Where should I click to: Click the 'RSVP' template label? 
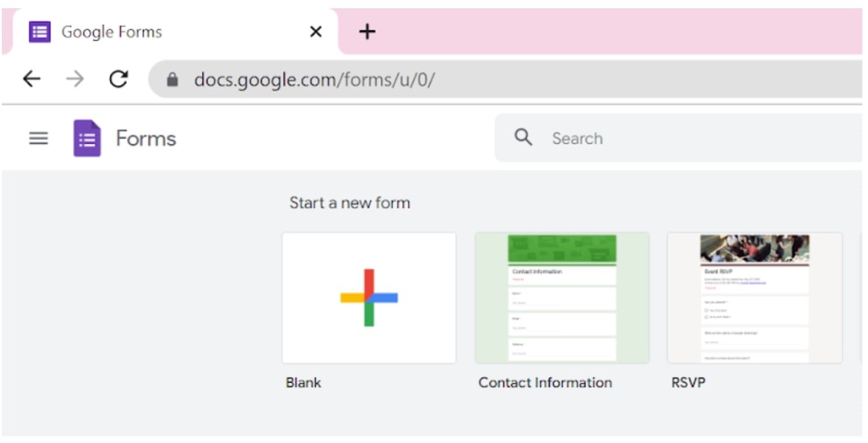(x=688, y=383)
